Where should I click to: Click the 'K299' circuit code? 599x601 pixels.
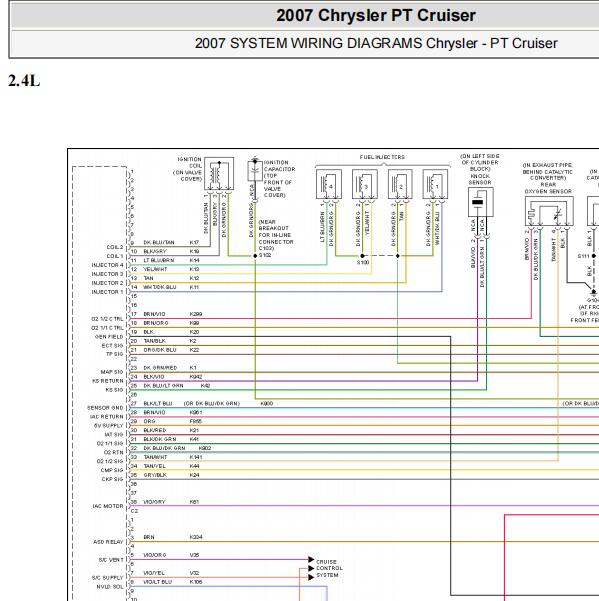click(x=196, y=314)
